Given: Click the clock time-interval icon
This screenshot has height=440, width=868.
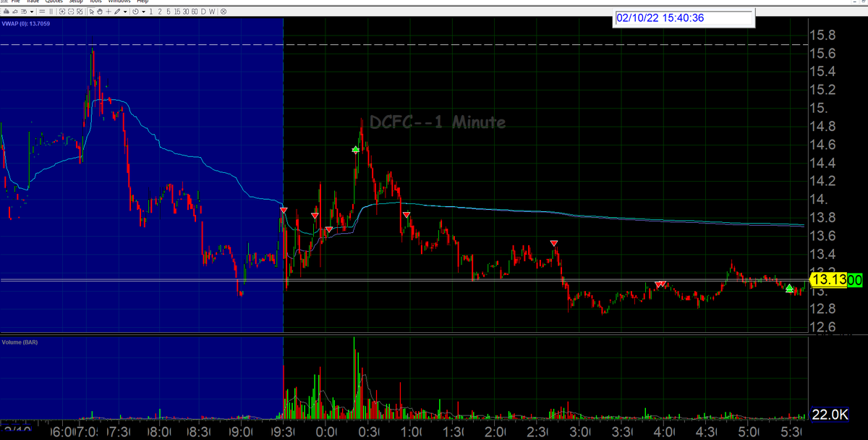Looking at the screenshot, I should tap(135, 12).
